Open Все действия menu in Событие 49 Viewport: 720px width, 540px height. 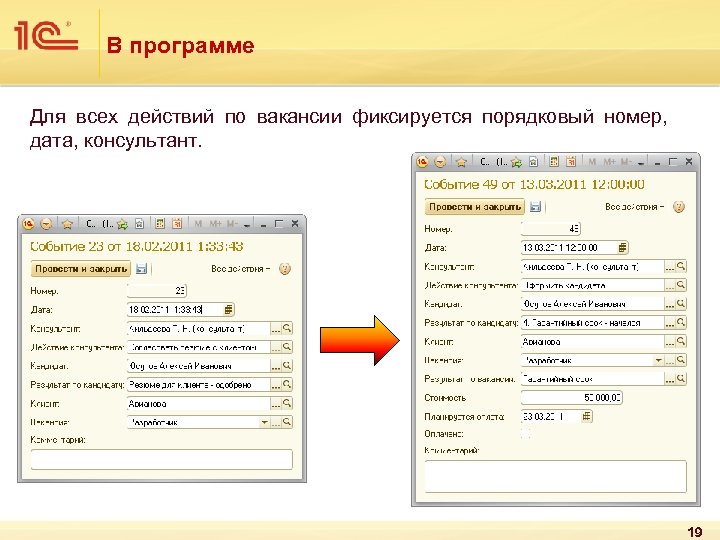634,207
